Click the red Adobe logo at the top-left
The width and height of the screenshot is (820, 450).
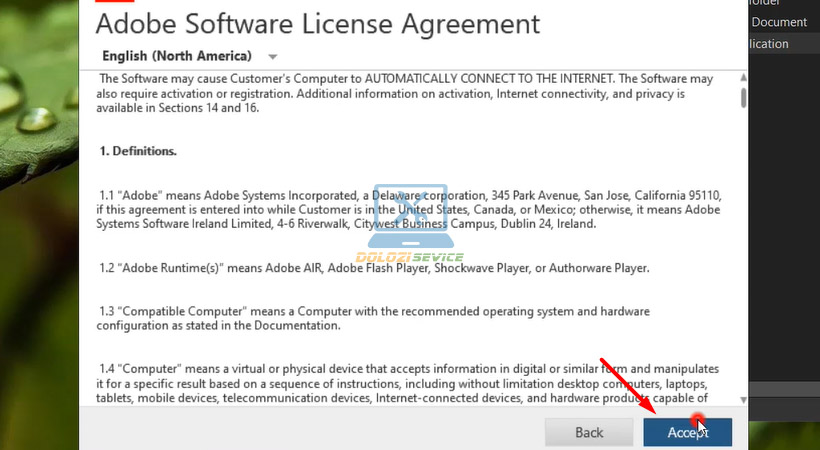[113, 2]
